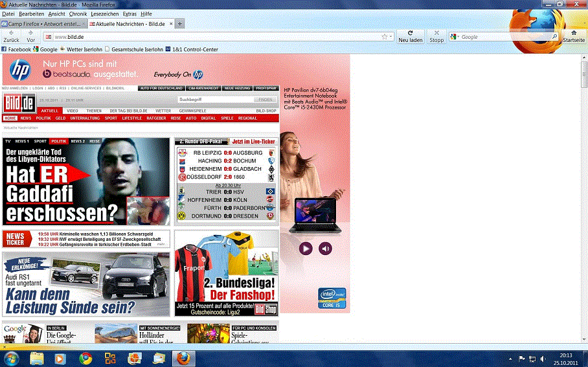The width and height of the screenshot is (588, 367).
Task: Mute the HP ad with speaker button
Action: coord(325,248)
